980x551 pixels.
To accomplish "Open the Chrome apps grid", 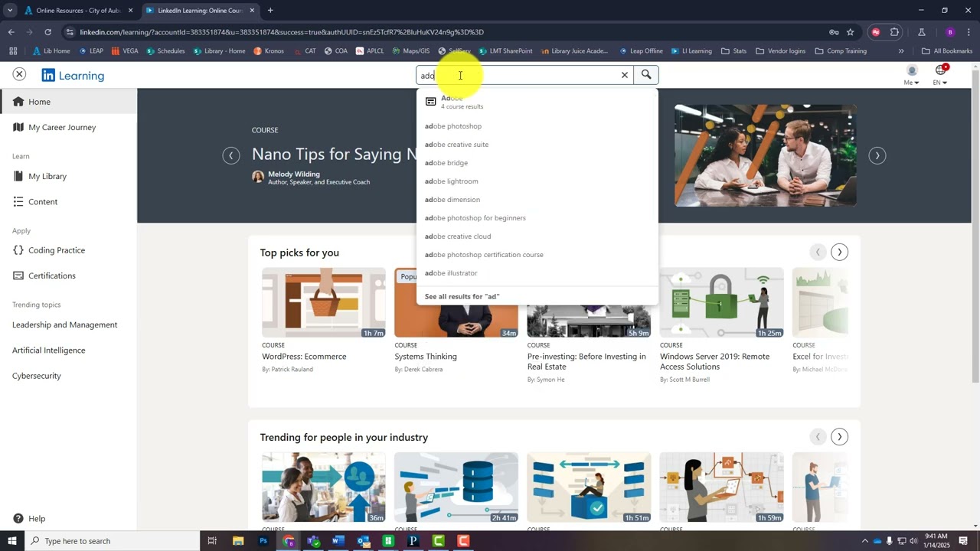I will (x=13, y=51).
